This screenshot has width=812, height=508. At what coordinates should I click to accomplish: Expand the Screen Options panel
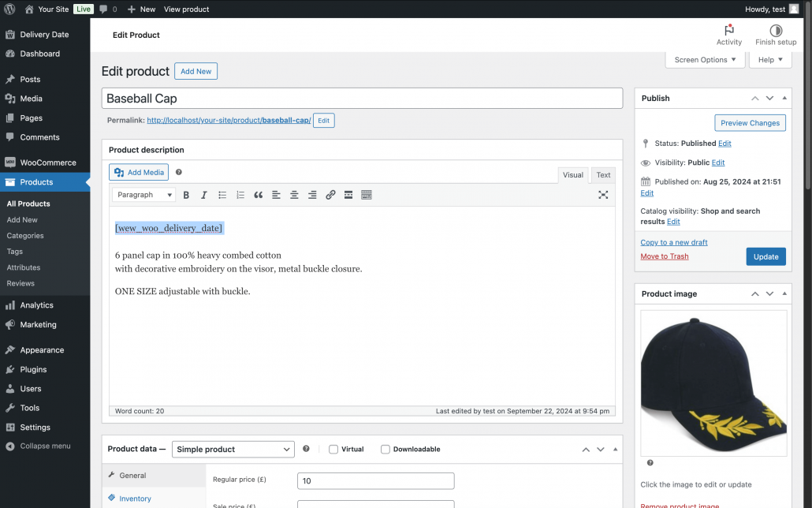click(x=705, y=60)
